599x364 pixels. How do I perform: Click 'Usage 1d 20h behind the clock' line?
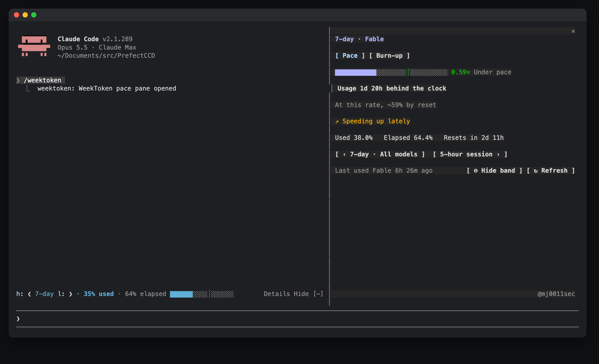(x=392, y=88)
